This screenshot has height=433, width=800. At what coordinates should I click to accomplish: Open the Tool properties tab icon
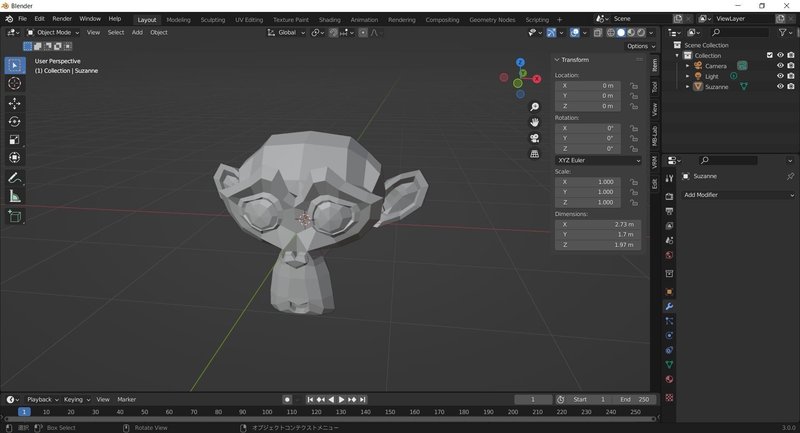point(669,178)
